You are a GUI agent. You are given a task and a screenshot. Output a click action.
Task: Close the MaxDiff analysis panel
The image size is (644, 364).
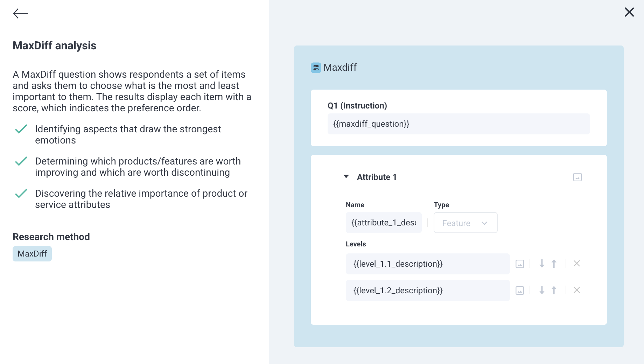(629, 12)
